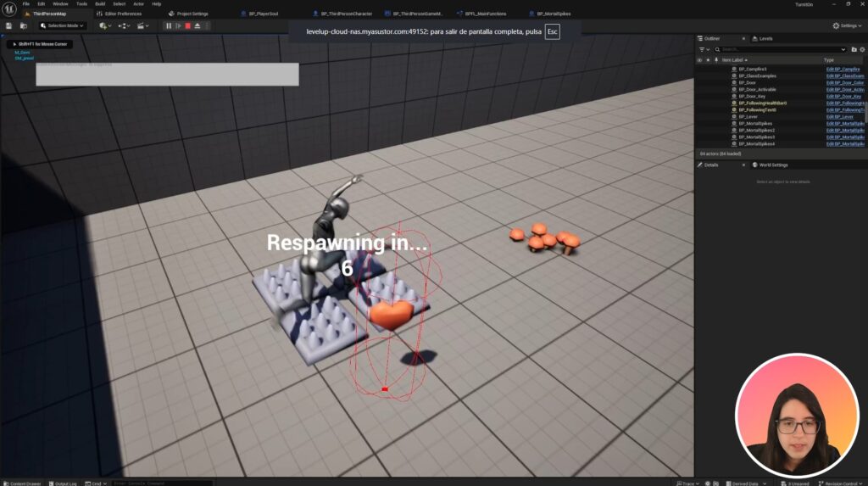Eject from the player controller
The height and width of the screenshot is (486, 868).
(197, 25)
